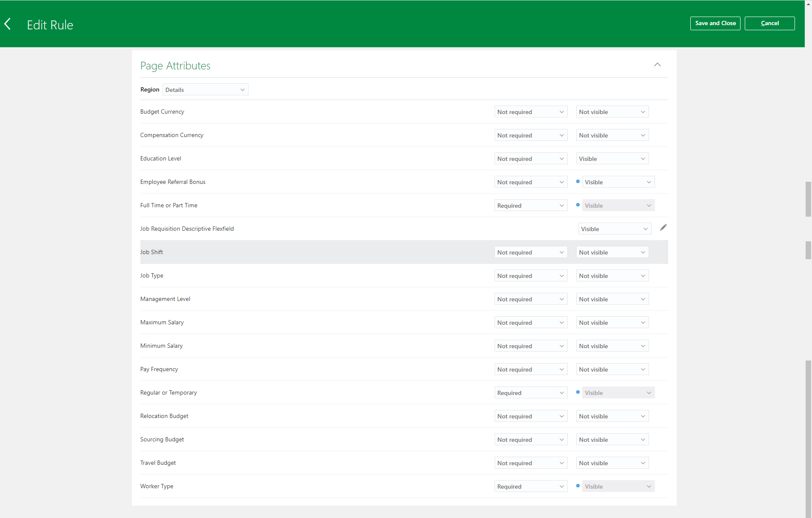
Task: Open the edit pencil for Job Requisition Descriptive Flexfield
Action: (x=663, y=228)
